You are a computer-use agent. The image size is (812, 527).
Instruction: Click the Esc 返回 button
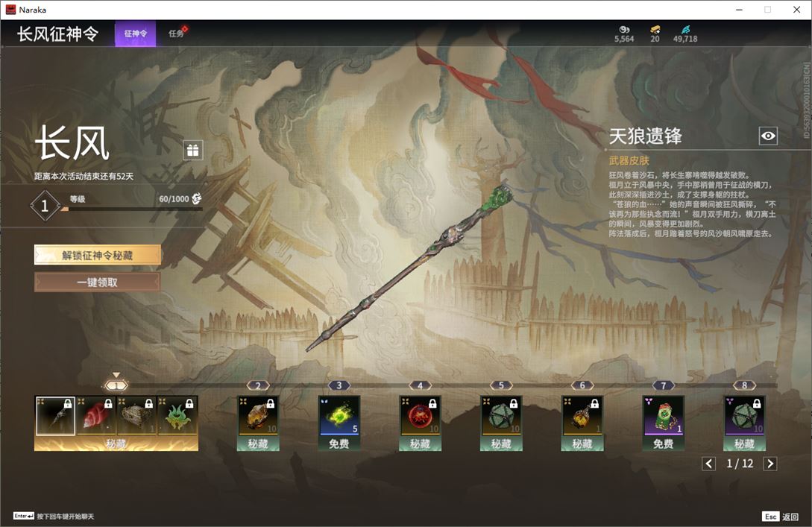coord(781,517)
